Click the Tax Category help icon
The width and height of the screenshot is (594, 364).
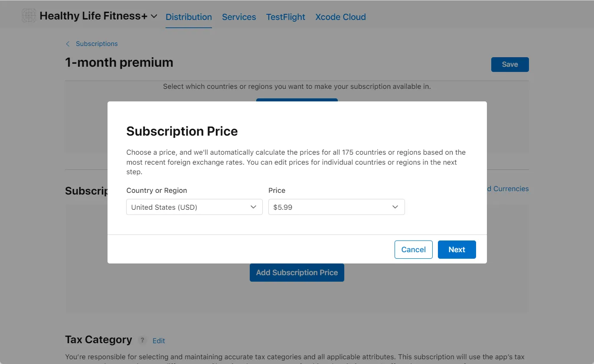click(x=142, y=340)
